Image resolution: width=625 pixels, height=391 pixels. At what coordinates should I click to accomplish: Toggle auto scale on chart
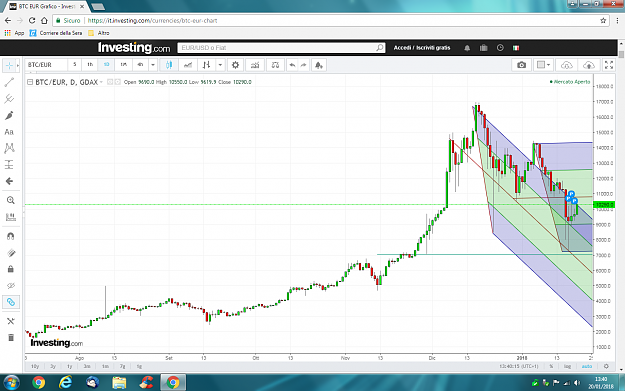(587, 366)
